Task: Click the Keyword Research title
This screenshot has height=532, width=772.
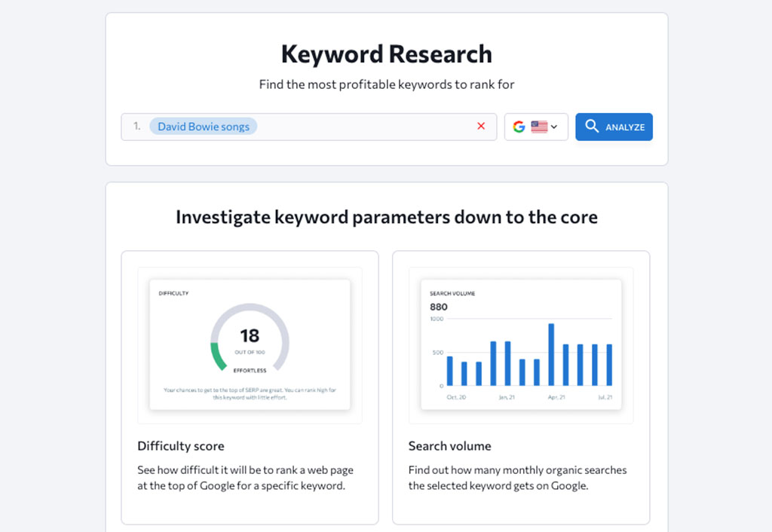Action: pos(387,54)
